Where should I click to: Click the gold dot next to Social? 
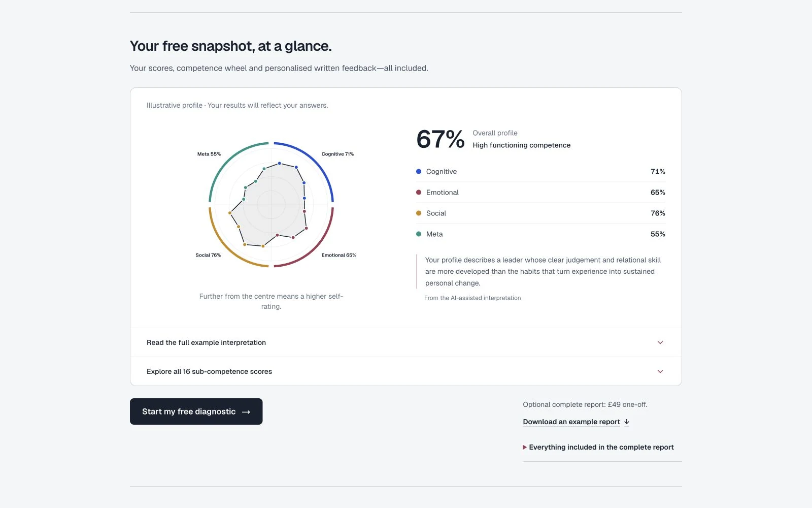point(419,213)
